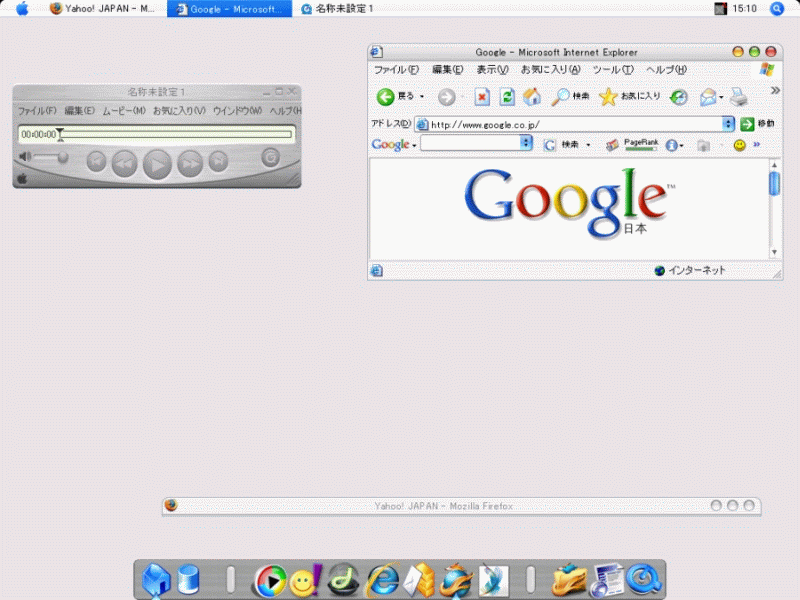Image resolution: width=800 pixels, height=600 pixels.
Task: Open the ムービー(M) menu in QuickTime
Action: 124,111
